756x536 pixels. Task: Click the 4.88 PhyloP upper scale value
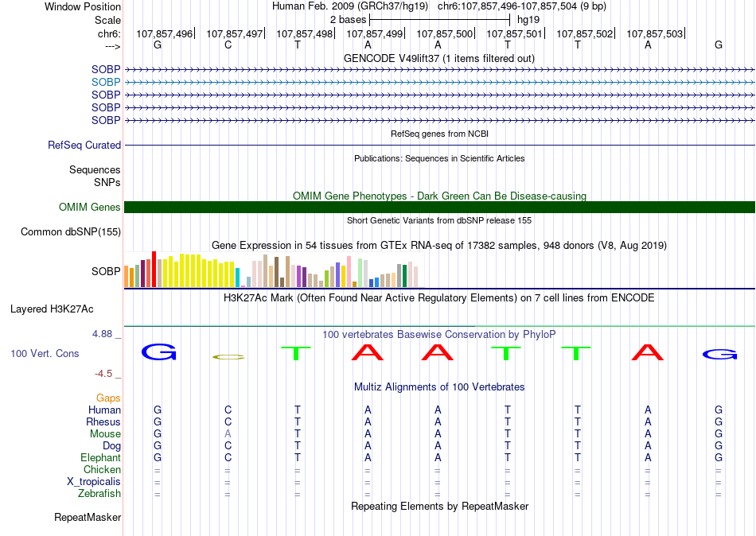102,334
